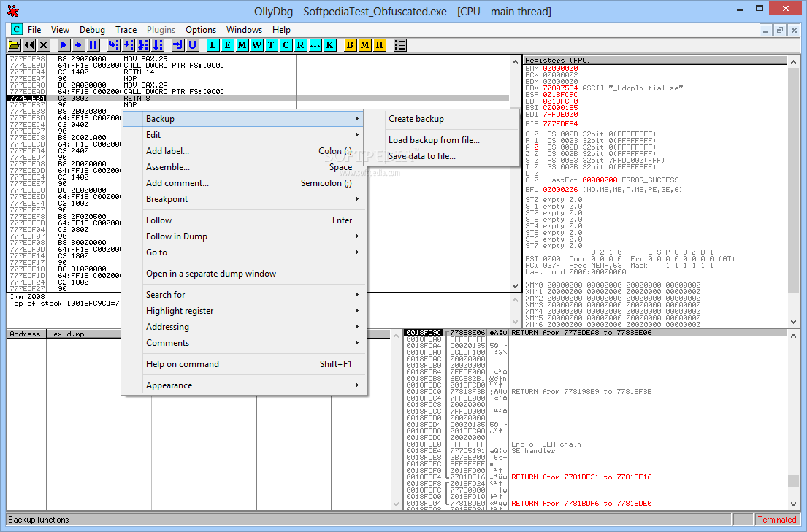Click the Step over icon

tap(128, 45)
